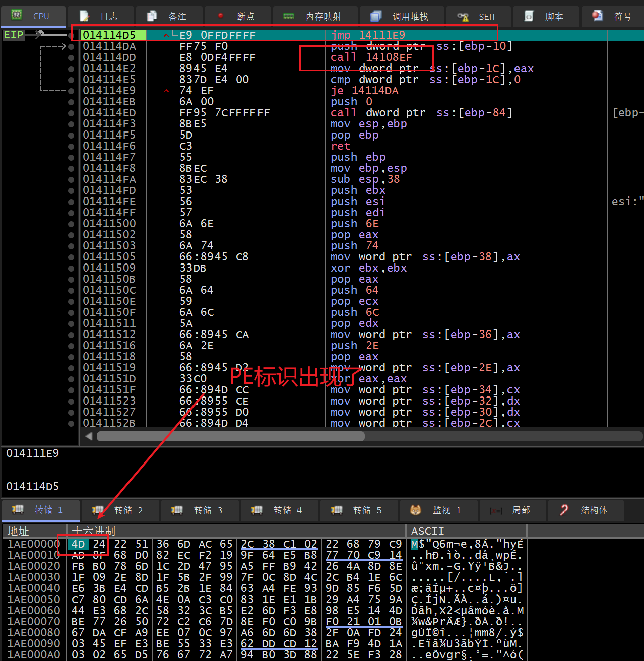Click the symbols icon on the 符号 tab

[597, 16]
